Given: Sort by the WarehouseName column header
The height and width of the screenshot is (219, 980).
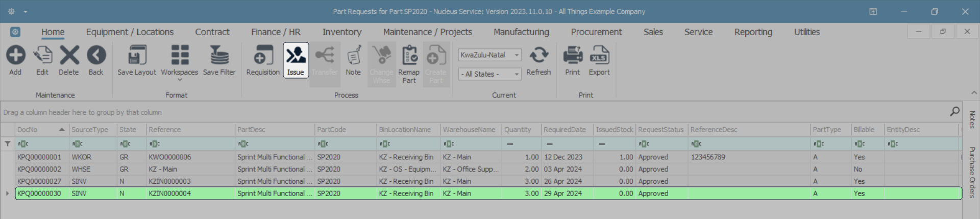Looking at the screenshot, I should [471, 130].
